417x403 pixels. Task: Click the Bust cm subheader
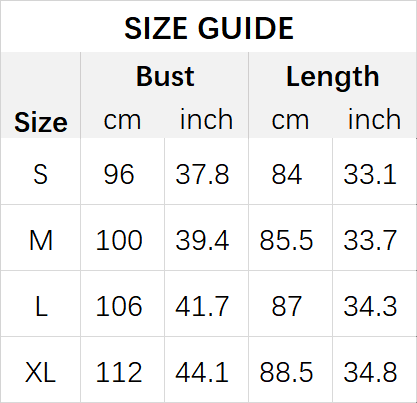point(122,120)
